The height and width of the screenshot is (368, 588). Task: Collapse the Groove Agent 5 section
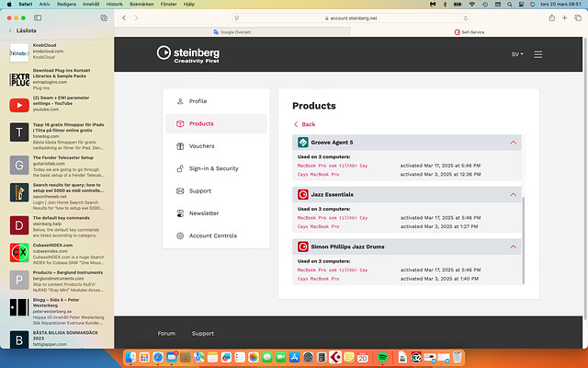click(x=513, y=143)
